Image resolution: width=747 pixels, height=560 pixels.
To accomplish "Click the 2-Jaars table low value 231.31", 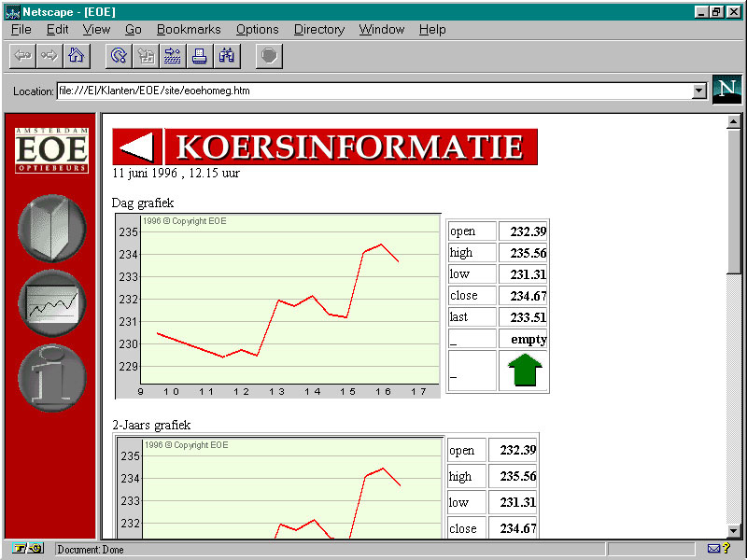I will [513, 502].
